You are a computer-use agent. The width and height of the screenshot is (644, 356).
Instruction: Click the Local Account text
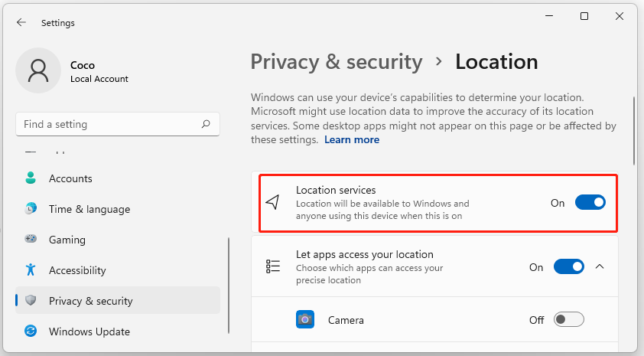click(x=99, y=79)
